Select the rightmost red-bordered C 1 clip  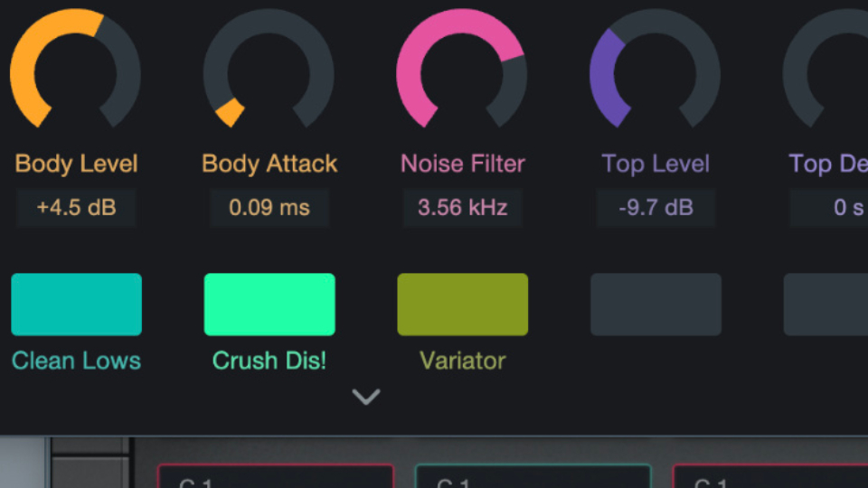click(x=770, y=476)
